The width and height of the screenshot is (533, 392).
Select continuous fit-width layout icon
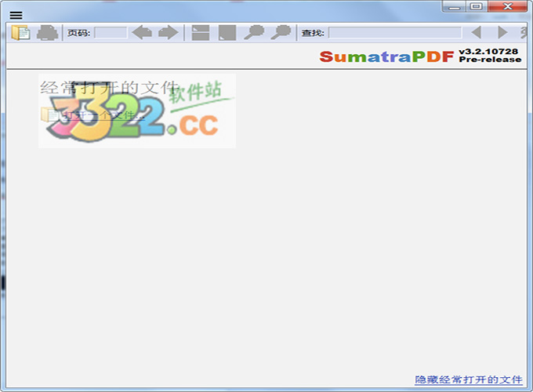click(201, 33)
